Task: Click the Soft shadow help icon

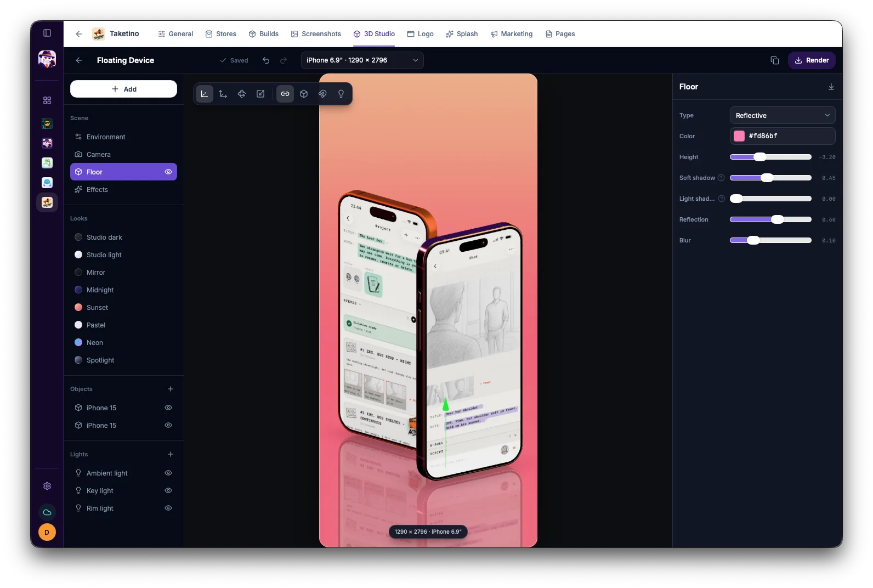Action: (721, 178)
